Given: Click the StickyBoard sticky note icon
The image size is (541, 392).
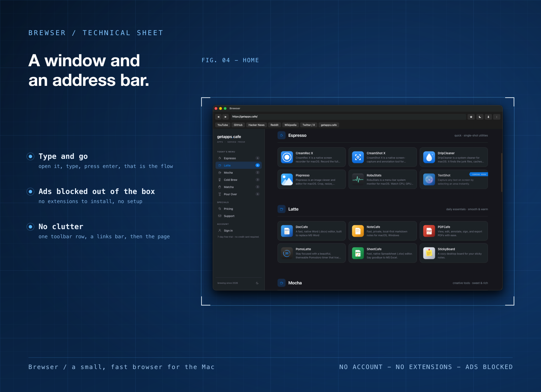Looking at the screenshot, I should pos(429,253).
